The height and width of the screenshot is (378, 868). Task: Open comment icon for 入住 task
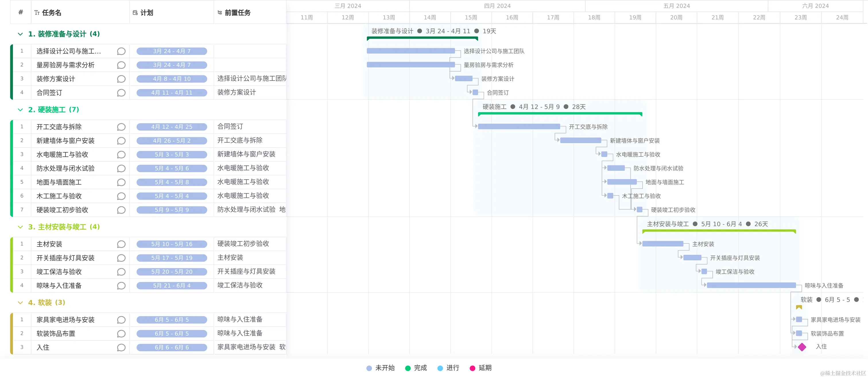click(121, 347)
